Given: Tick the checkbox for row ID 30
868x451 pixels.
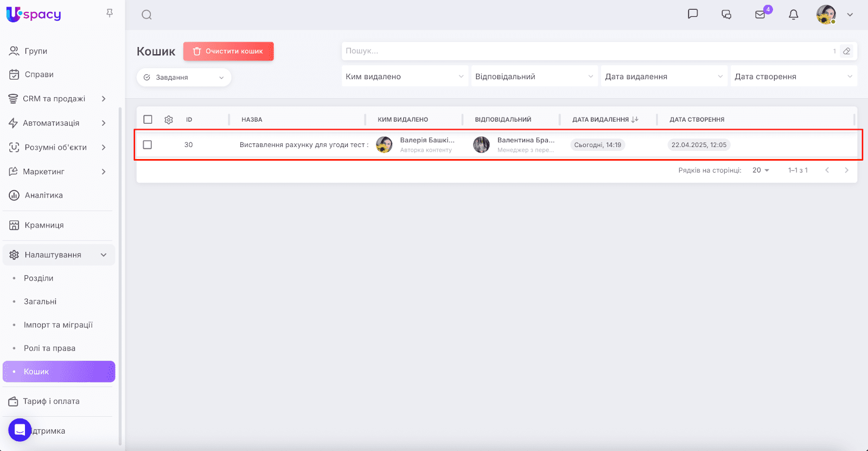Looking at the screenshot, I should [147, 145].
